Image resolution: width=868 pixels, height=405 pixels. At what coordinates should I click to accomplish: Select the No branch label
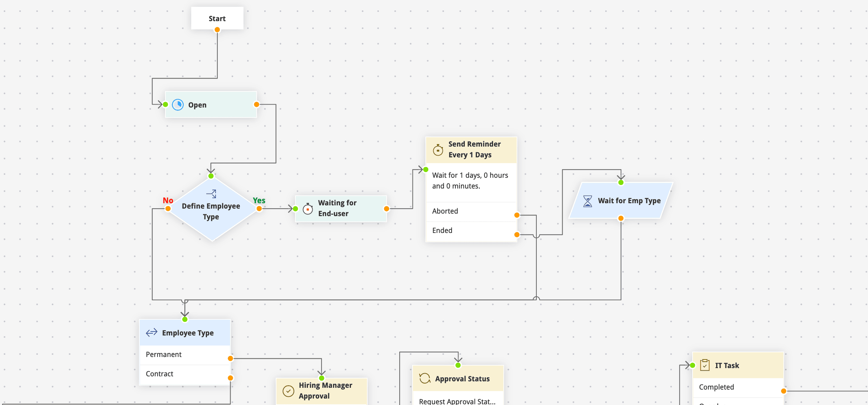(x=168, y=200)
